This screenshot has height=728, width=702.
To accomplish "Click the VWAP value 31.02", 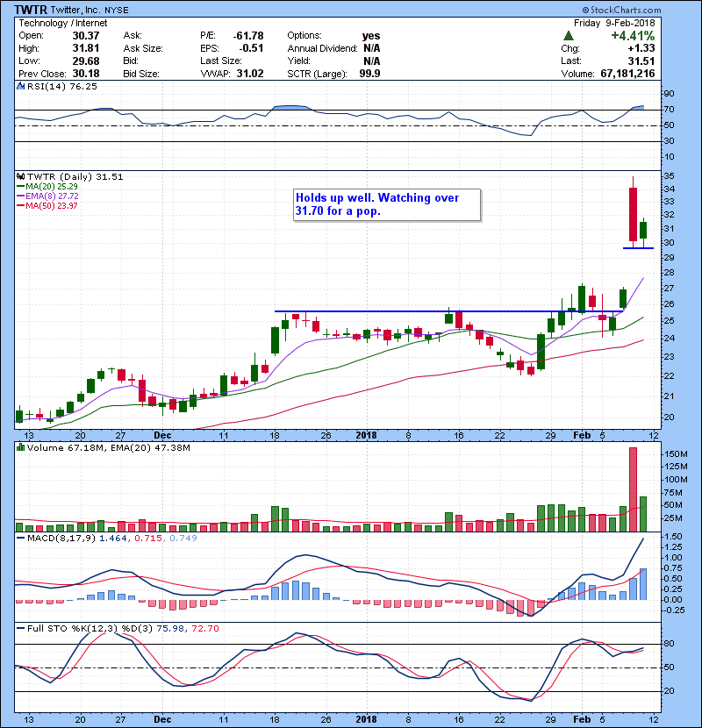I will [250, 74].
